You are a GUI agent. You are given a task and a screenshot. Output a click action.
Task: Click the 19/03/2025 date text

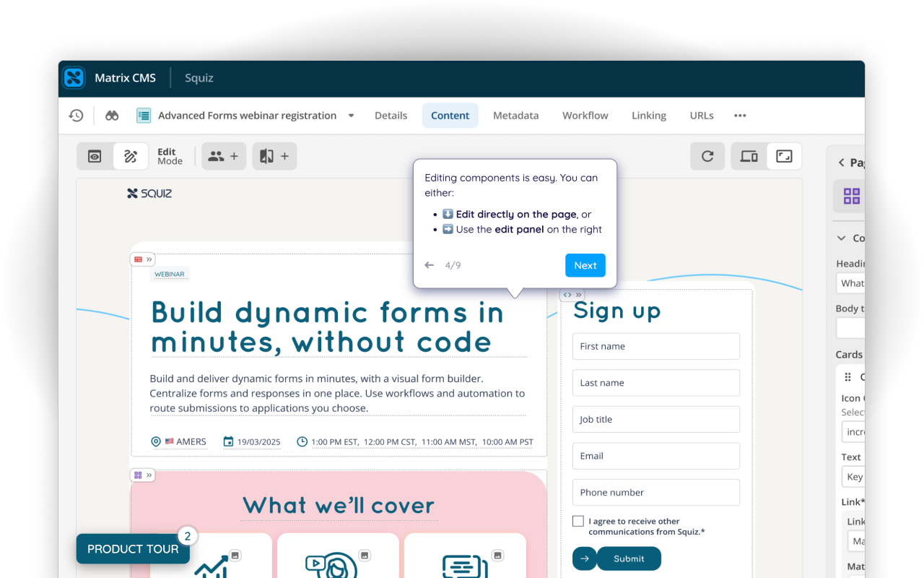(258, 441)
